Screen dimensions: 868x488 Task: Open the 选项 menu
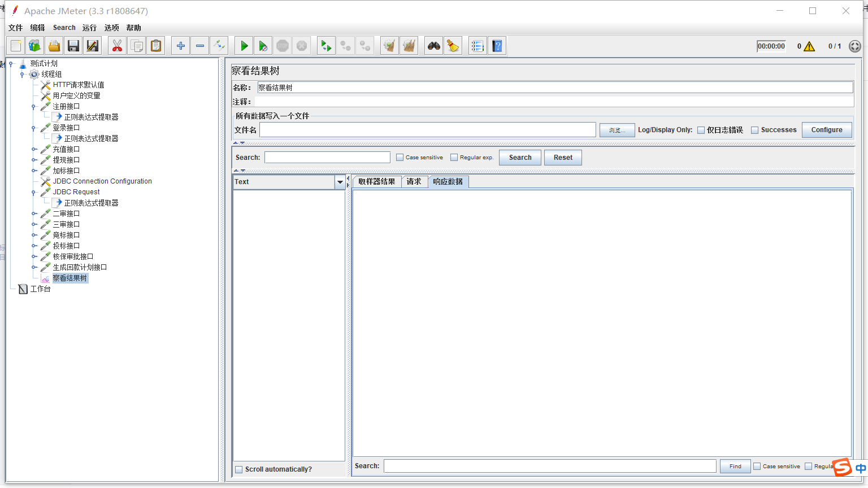pos(111,28)
